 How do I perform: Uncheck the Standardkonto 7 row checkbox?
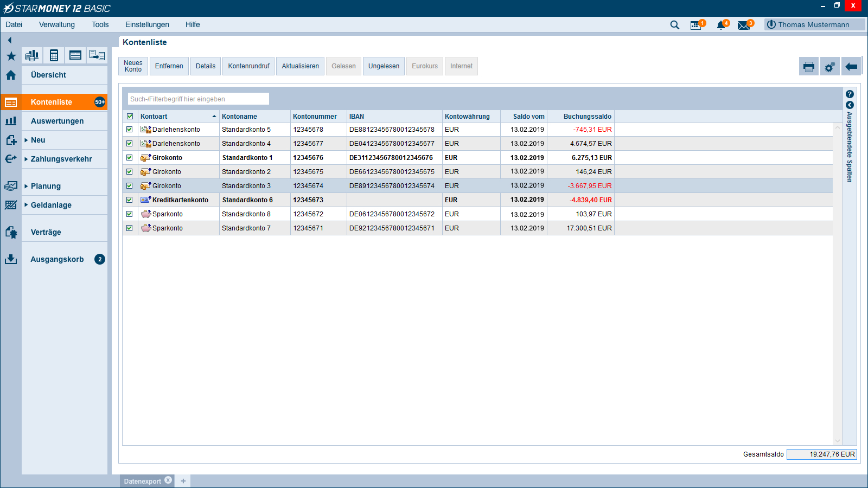tap(129, 228)
